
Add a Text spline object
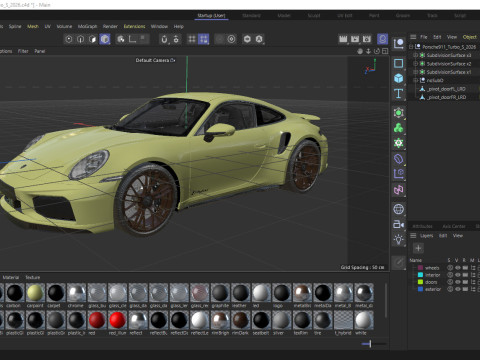pyautogui.click(x=398, y=94)
